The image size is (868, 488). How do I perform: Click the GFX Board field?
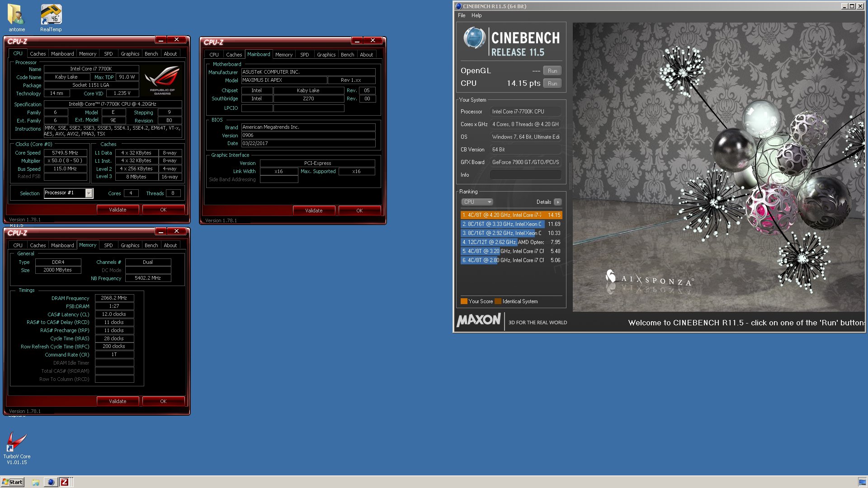pyautogui.click(x=525, y=162)
